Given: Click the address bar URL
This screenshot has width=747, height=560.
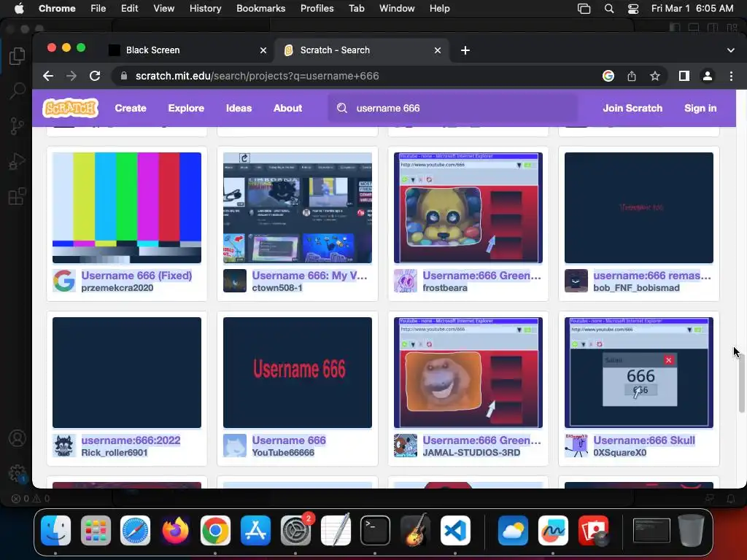Looking at the screenshot, I should [x=258, y=76].
